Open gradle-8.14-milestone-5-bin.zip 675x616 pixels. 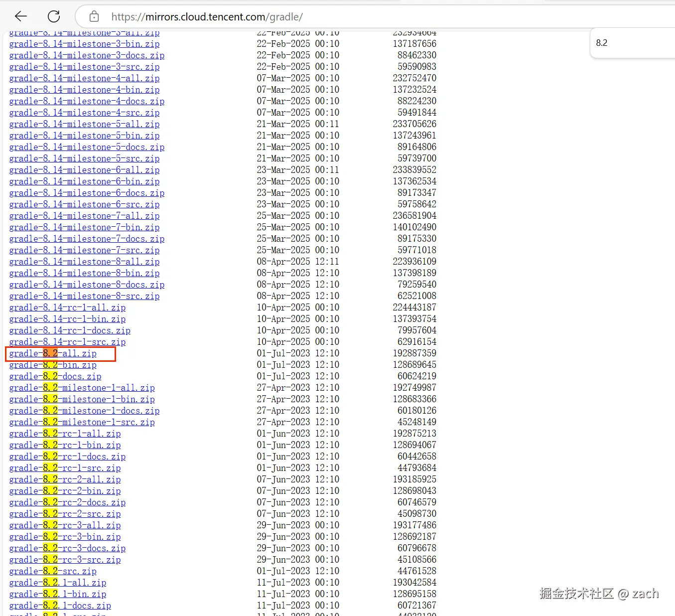tap(85, 136)
